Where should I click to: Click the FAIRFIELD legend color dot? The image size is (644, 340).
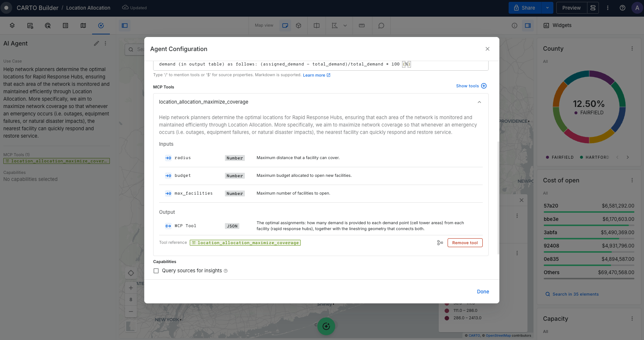pyautogui.click(x=547, y=157)
